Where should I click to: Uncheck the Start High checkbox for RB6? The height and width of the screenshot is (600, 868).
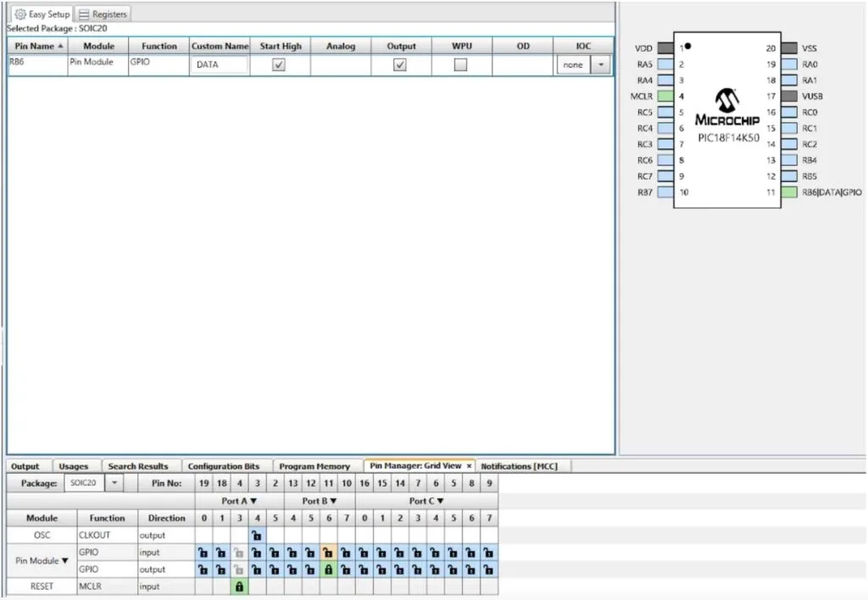point(278,64)
